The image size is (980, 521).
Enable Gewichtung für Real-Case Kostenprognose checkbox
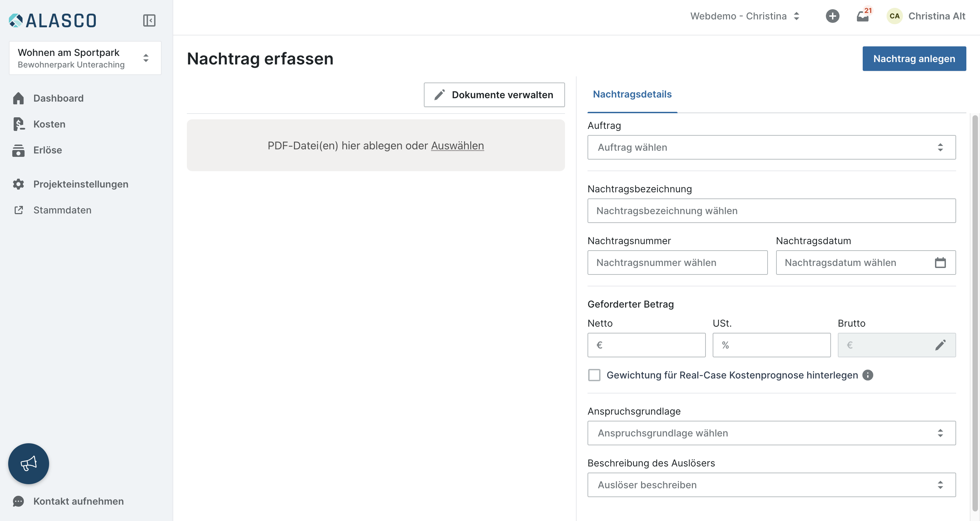pyautogui.click(x=594, y=375)
